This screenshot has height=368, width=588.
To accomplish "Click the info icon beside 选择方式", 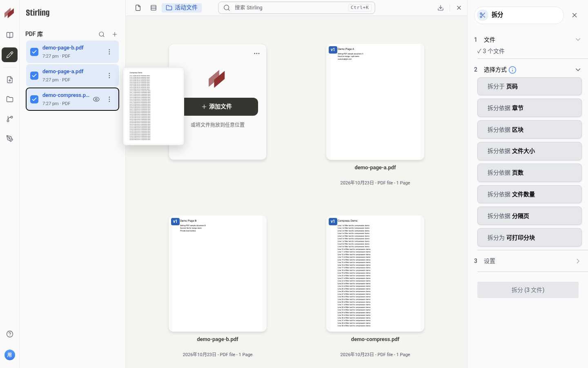I will pos(512,70).
